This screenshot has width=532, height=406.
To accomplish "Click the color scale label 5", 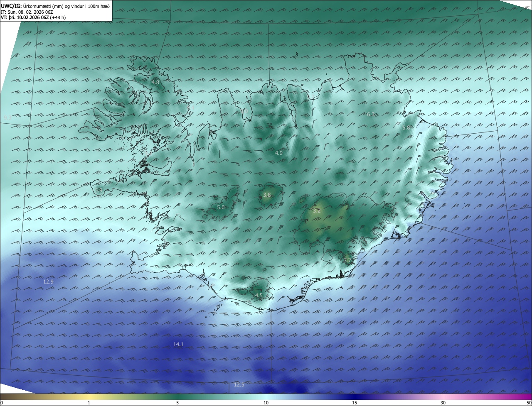I will point(177,403).
